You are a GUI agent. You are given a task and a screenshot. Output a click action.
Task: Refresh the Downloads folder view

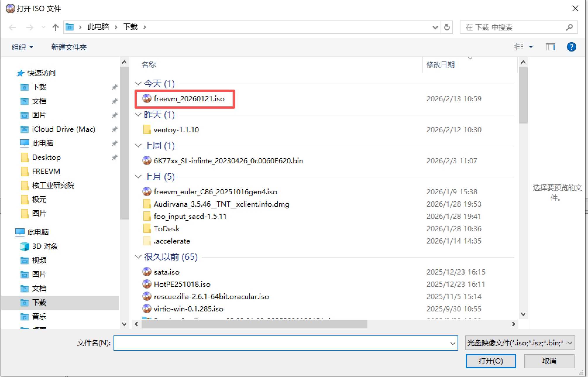point(447,27)
